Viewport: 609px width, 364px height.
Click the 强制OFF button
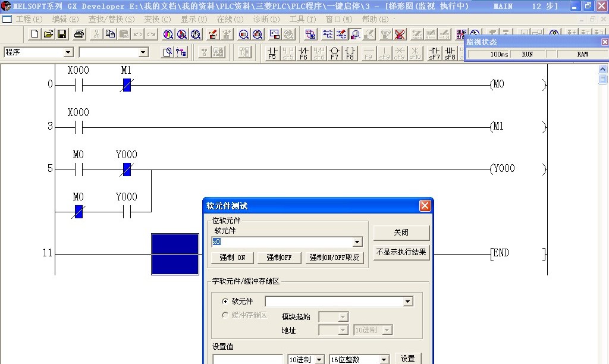click(279, 258)
